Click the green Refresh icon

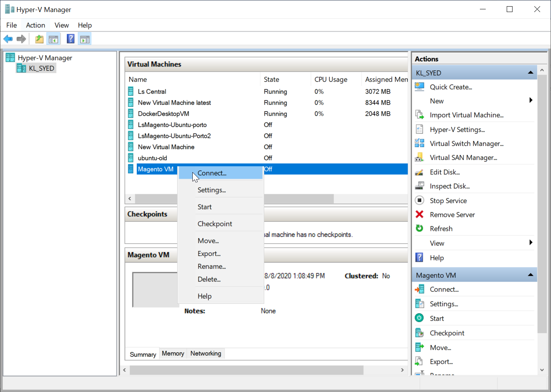[x=420, y=228]
